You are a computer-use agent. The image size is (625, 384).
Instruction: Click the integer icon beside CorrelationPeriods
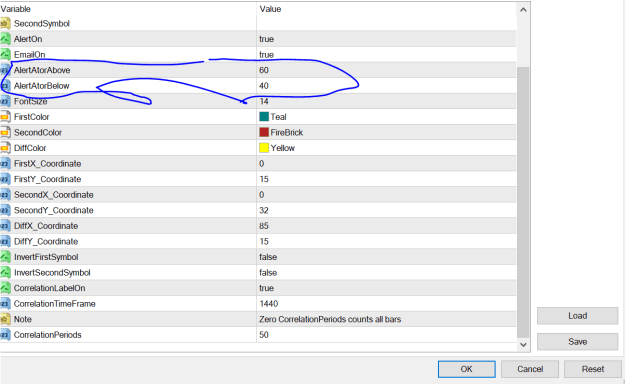[x=5, y=335]
